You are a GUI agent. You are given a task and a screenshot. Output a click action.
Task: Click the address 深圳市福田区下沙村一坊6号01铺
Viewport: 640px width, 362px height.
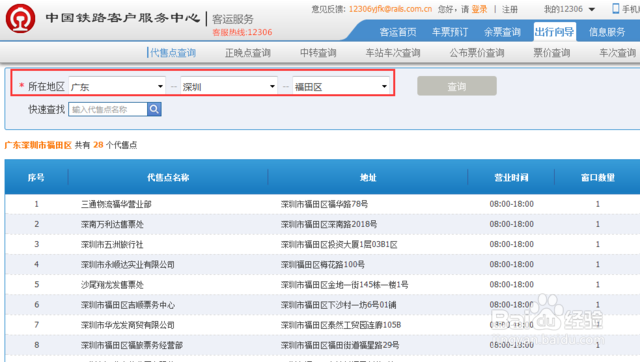point(339,305)
